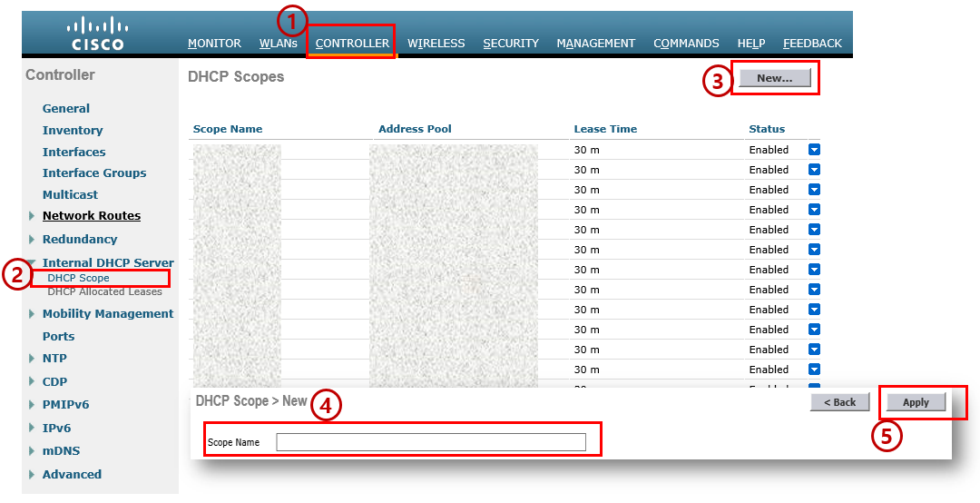Expand the mDNS arrow
The image size is (980, 503).
31,451
